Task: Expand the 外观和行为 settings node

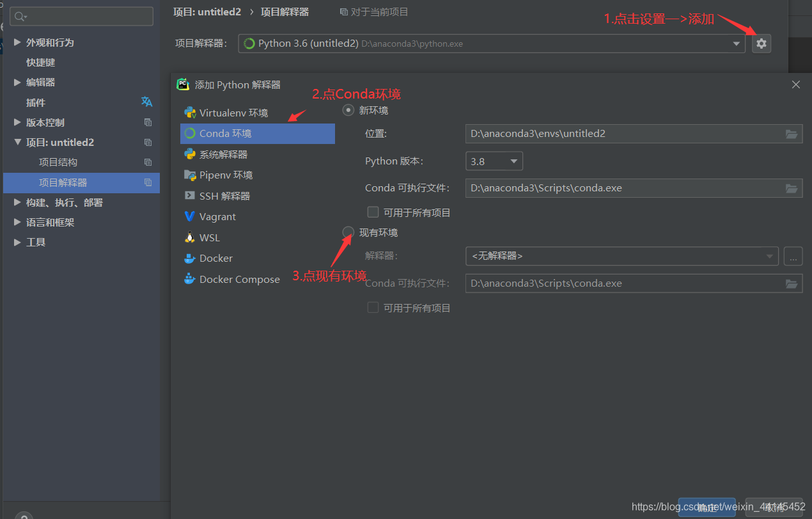Action: tap(17, 42)
